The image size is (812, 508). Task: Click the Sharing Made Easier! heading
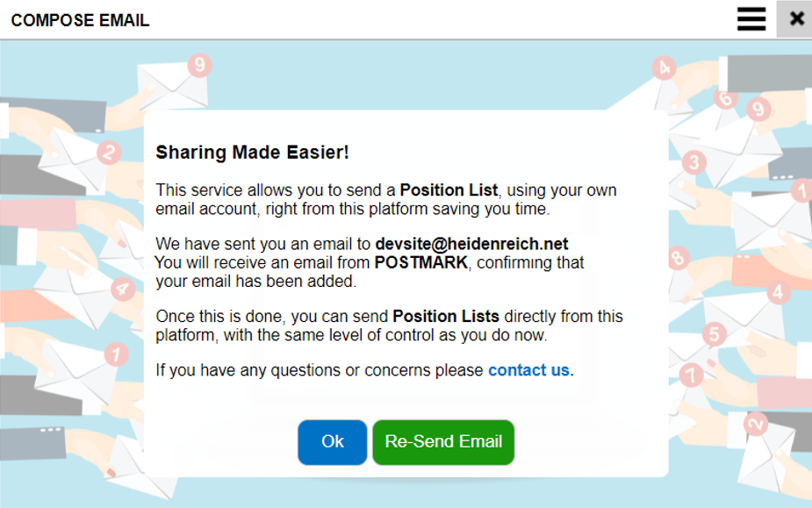[252, 153]
